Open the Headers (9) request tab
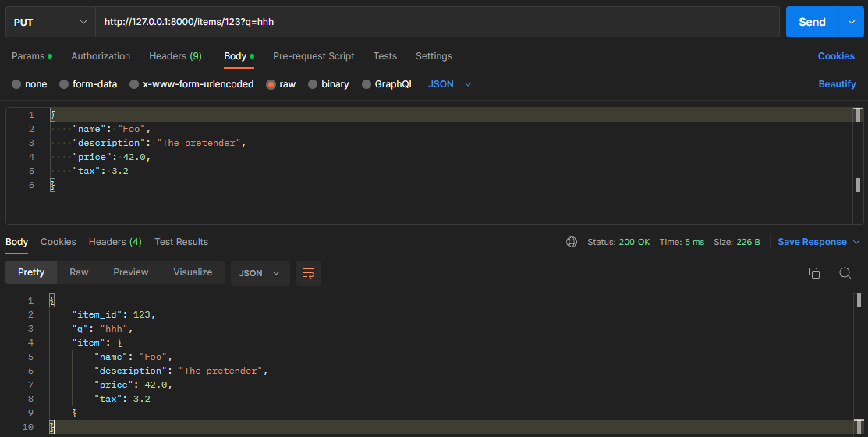This screenshot has height=437, width=868. [175, 56]
